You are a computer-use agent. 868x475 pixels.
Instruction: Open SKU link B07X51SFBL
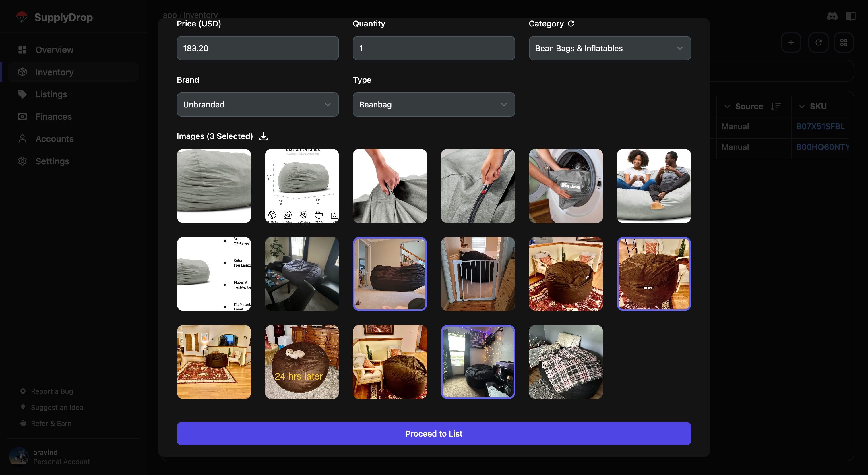pyautogui.click(x=820, y=126)
